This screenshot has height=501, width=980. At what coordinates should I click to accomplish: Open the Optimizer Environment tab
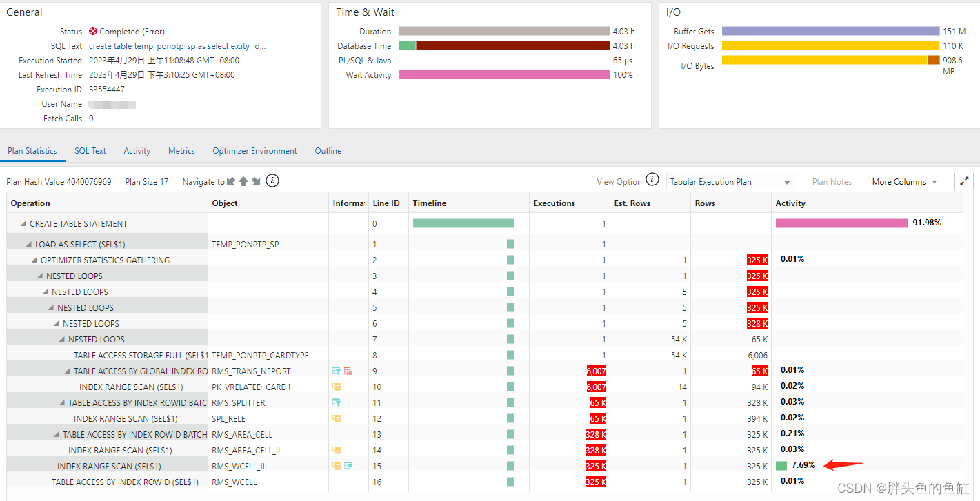coord(254,150)
